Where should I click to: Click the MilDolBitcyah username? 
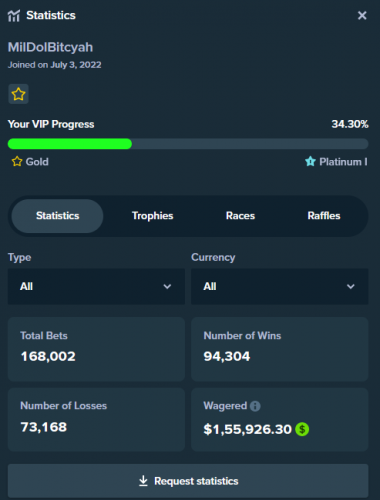[x=50, y=47]
